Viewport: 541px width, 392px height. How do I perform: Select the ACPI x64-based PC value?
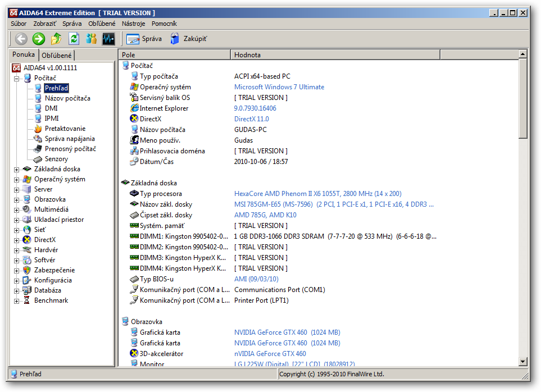[x=262, y=76]
